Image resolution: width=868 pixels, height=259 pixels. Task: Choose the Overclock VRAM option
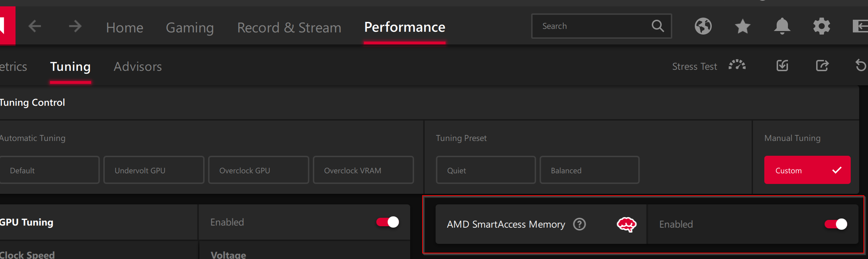pyautogui.click(x=363, y=170)
